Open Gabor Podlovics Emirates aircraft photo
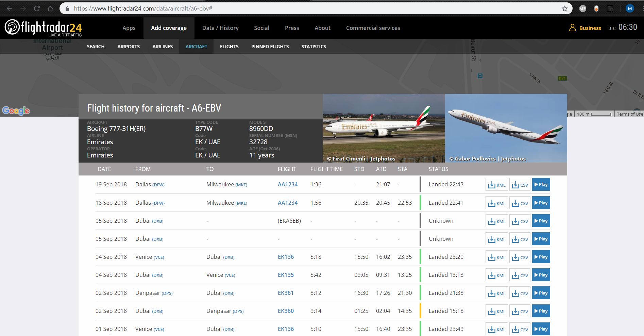This screenshot has width=644, height=336. click(x=506, y=128)
